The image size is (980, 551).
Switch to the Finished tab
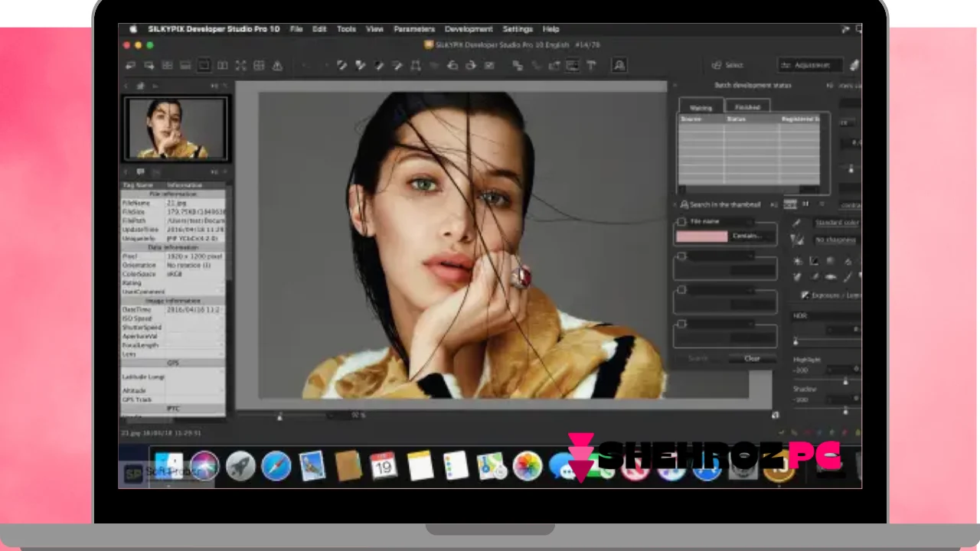748,107
